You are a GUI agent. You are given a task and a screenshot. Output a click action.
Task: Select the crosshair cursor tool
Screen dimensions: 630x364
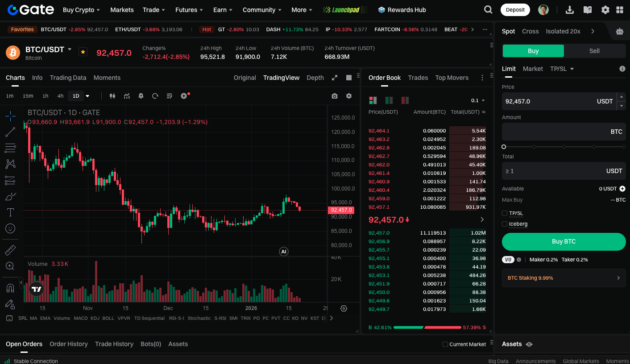(10, 116)
